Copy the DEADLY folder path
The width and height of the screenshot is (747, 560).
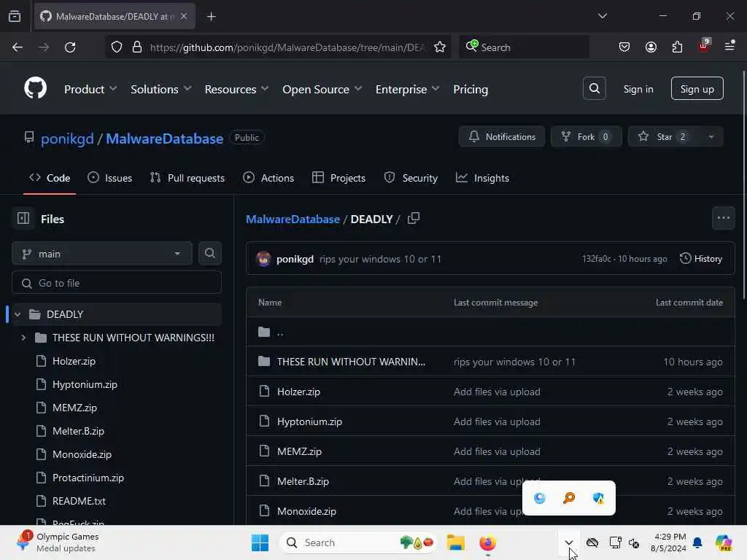414,219
